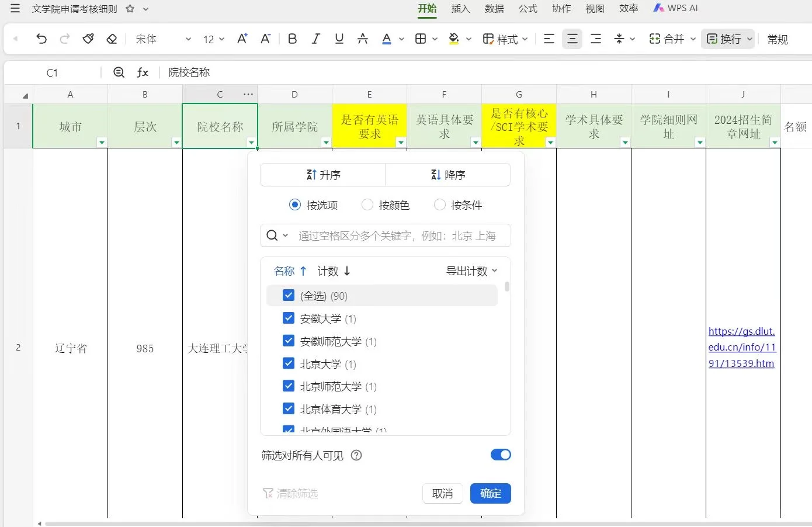812x527 pixels.
Task: Align text left
Action: [549, 39]
